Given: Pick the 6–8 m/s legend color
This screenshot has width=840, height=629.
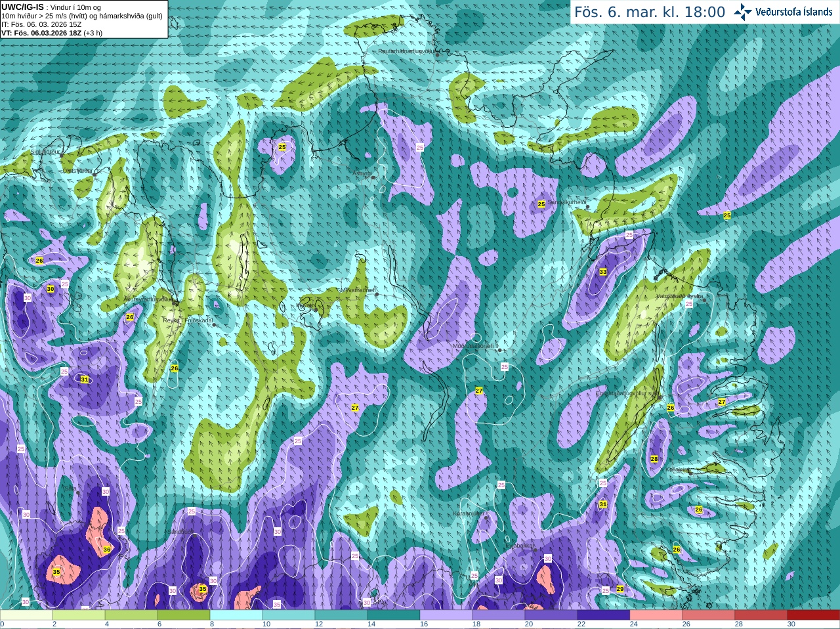Looking at the screenshot, I should [184, 615].
